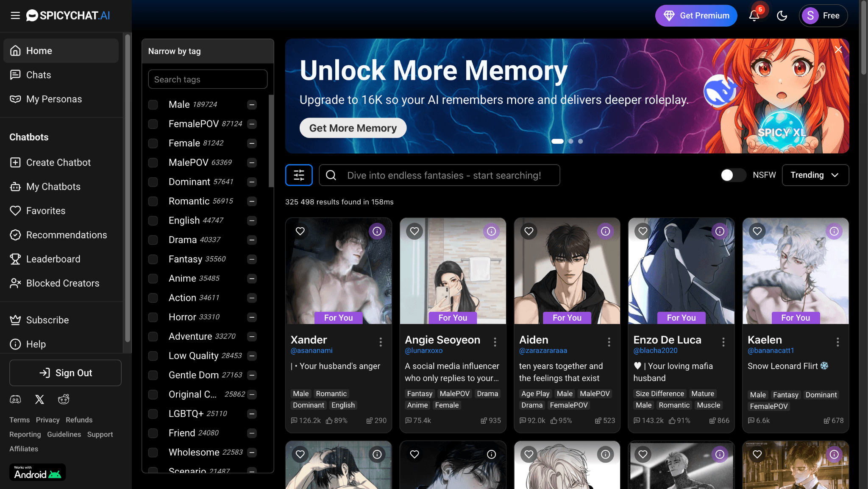Open the hamburger menu icon
The height and width of the screenshot is (489, 868).
pyautogui.click(x=15, y=16)
